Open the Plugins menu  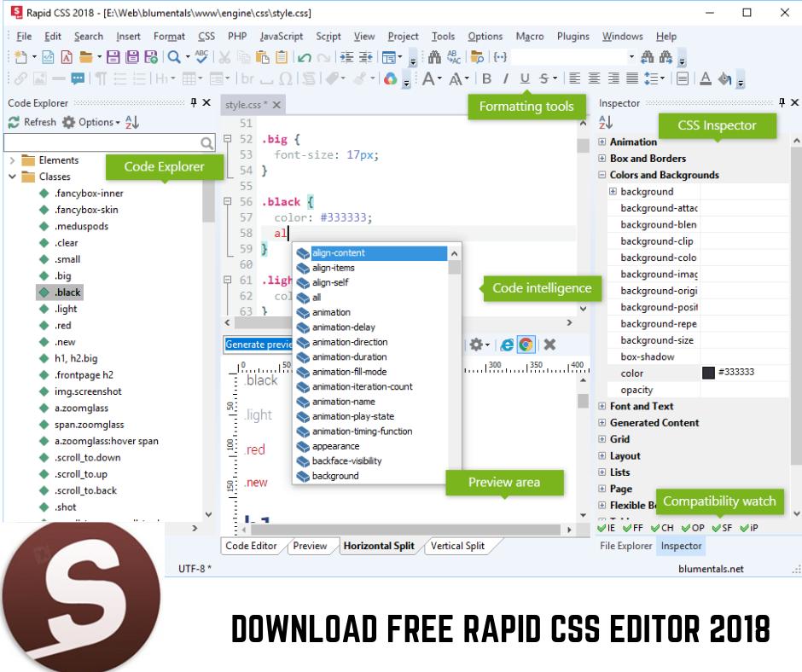click(x=572, y=37)
